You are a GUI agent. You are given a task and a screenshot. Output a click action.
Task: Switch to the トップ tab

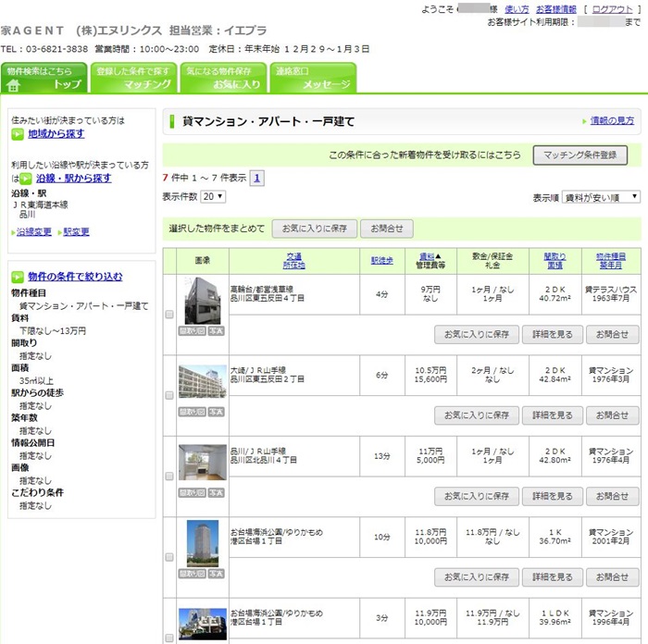tap(44, 78)
